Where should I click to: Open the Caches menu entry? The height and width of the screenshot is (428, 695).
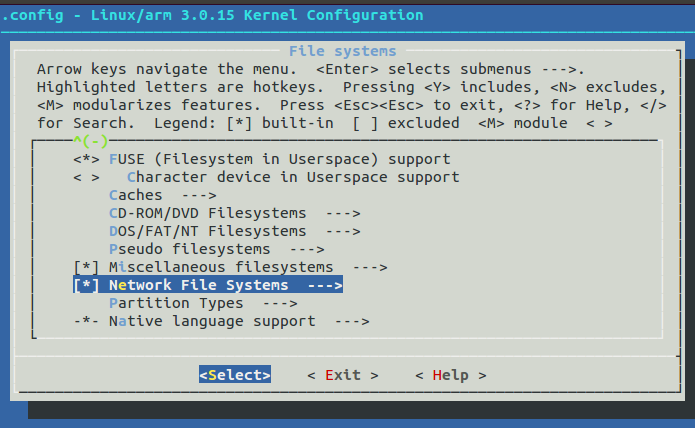tap(136, 195)
